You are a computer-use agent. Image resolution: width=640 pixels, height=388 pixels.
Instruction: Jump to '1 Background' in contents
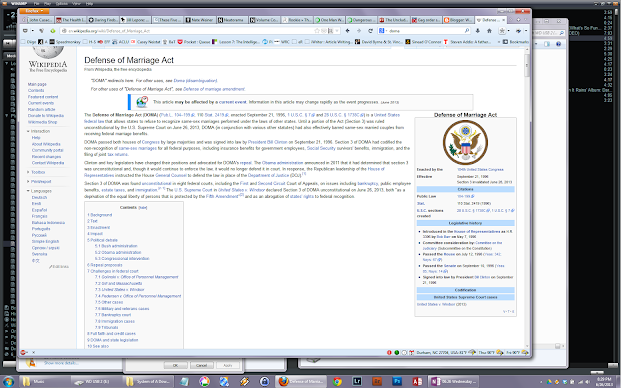pos(100,215)
